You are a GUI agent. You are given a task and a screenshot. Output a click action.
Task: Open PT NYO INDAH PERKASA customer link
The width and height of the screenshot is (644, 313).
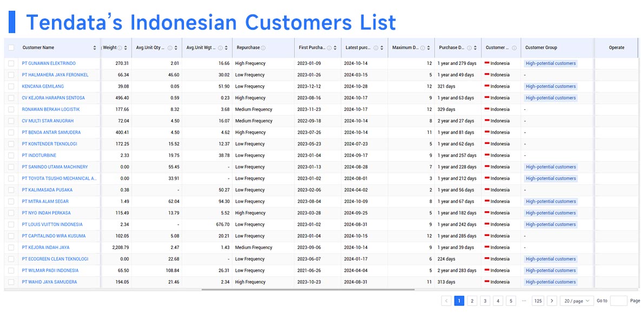(47, 213)
